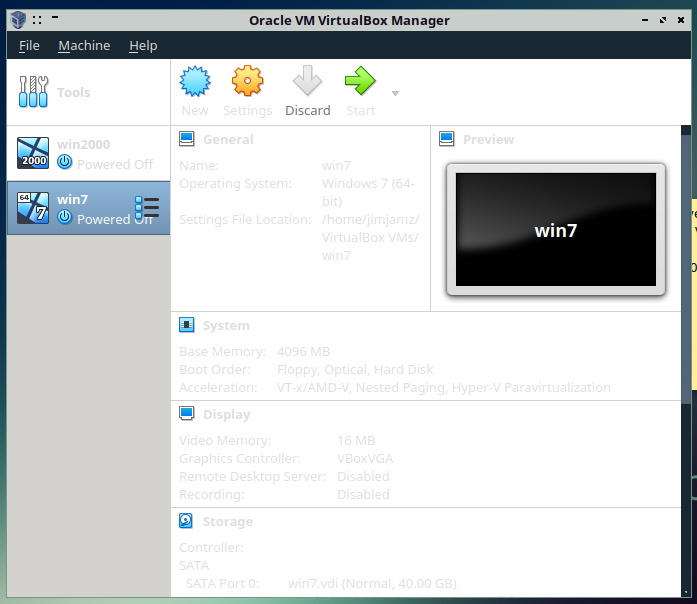This screenshot has height=604, width=697.
Task: Click the Recording Disabled value
Action: click(x=363, y=494)
